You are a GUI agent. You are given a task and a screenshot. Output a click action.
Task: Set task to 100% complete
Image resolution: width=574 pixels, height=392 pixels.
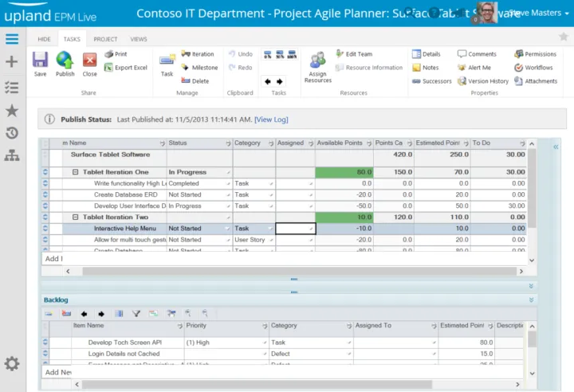coord(292,54)
